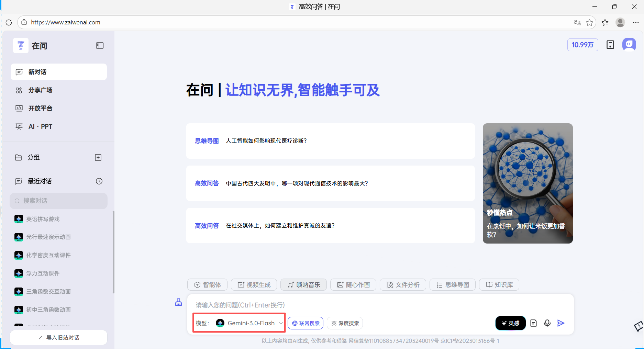644x349 pixels.
Task: Toggle 联网搜索 web search mode
Action: [x=305, y=323]
